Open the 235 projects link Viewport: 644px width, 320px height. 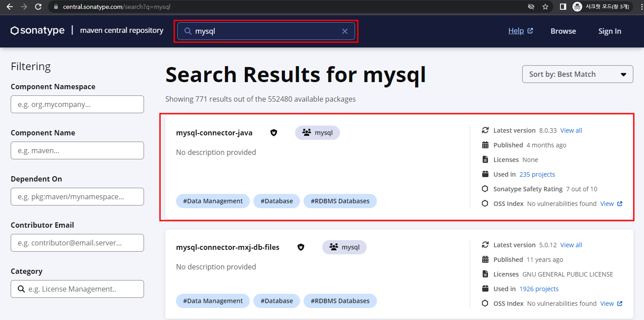537,174
